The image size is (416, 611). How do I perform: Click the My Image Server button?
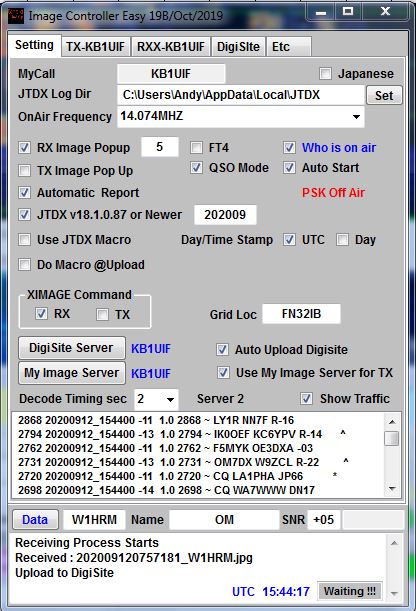(x=72, y=373)
